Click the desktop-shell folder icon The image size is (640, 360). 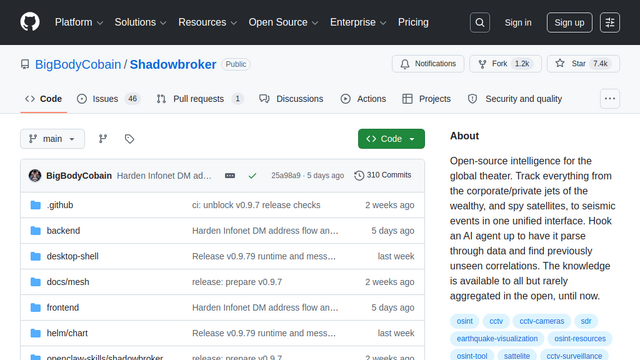pos(36,256)
